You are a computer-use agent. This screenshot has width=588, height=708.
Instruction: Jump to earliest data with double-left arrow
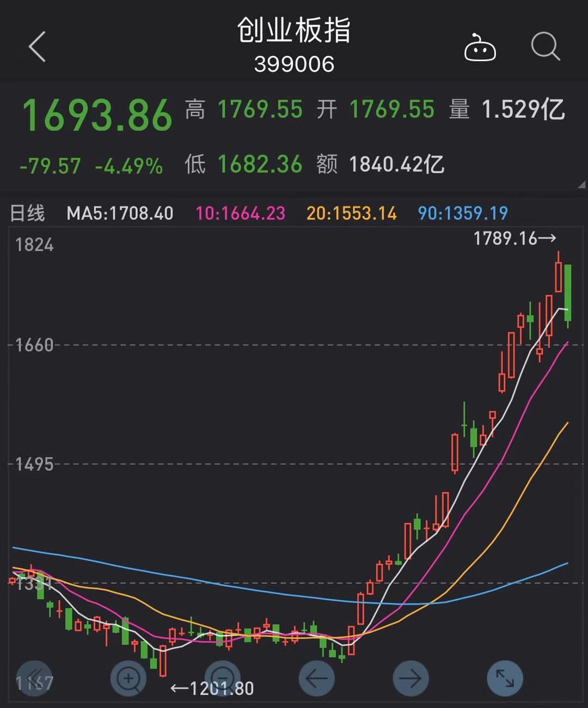(34, 679)
